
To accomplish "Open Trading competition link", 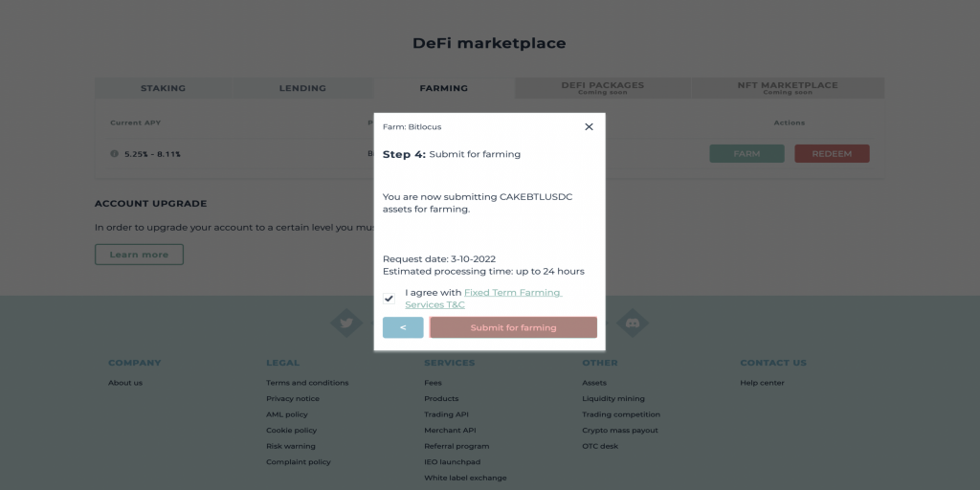I will click(x=621, y=414).
